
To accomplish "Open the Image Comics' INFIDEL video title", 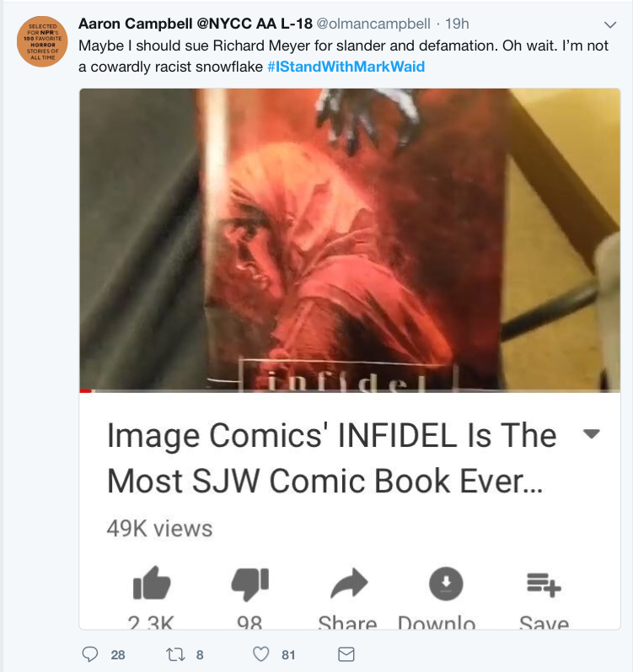I will point(332,458).
